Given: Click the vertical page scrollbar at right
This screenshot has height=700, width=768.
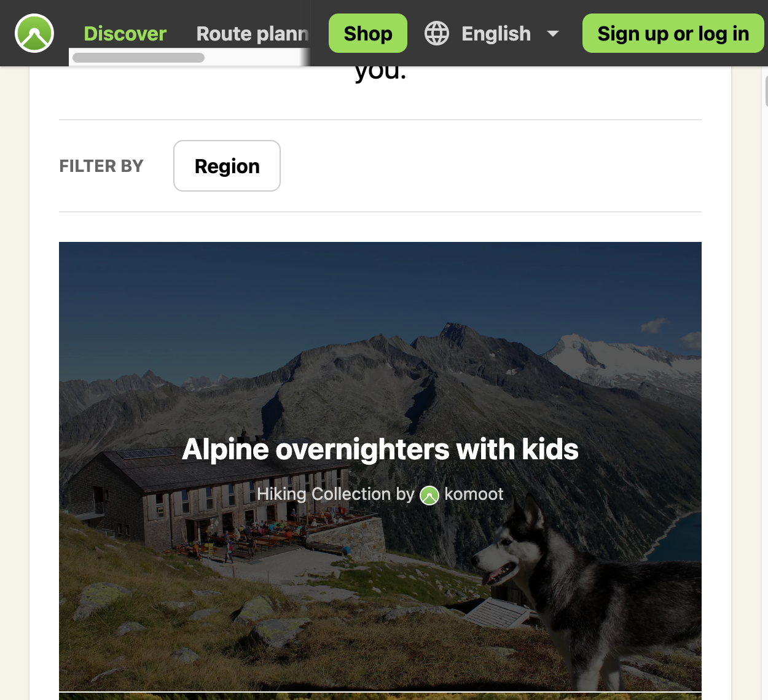Looking at the screenshot, I should (x=766, y=91).
